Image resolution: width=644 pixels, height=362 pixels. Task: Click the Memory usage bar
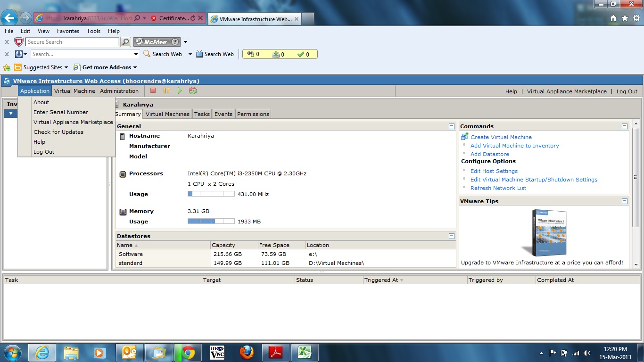[211, 221]
